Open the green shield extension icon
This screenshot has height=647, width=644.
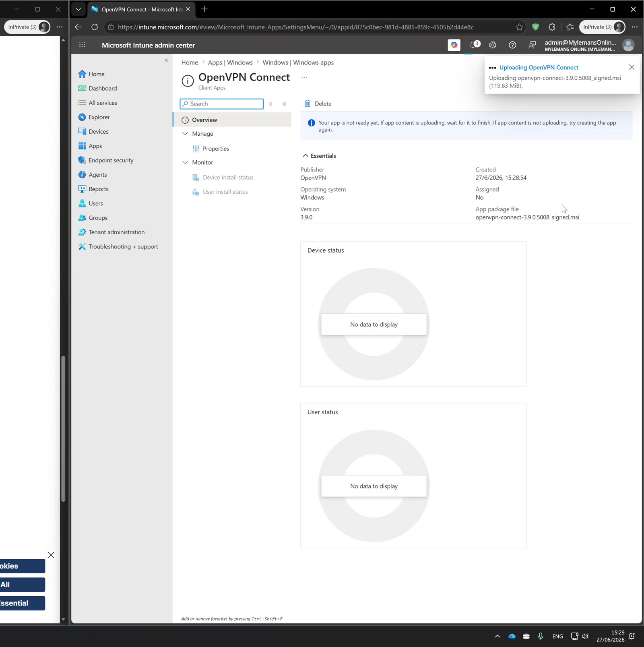535,27
